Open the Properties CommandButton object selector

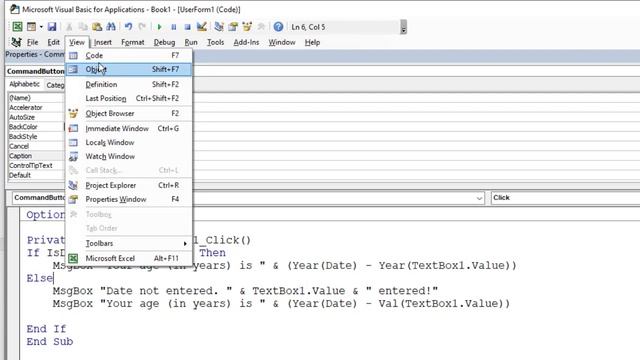click(x=36, y=71)
